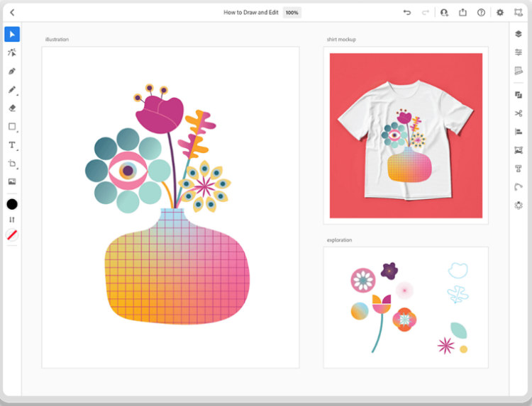
Task: Select the Selection arrow tool
Action: [12, 34]
